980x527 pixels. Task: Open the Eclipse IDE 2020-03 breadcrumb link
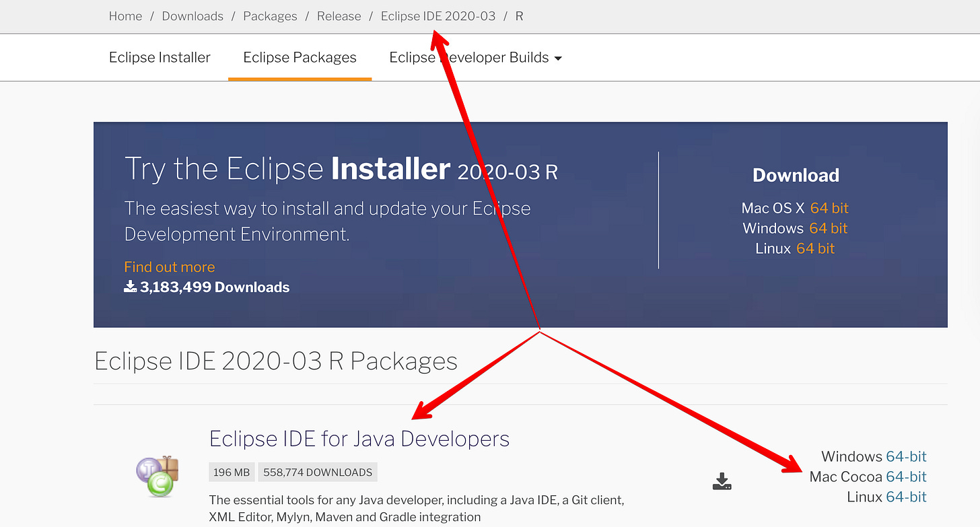point(438,16)
